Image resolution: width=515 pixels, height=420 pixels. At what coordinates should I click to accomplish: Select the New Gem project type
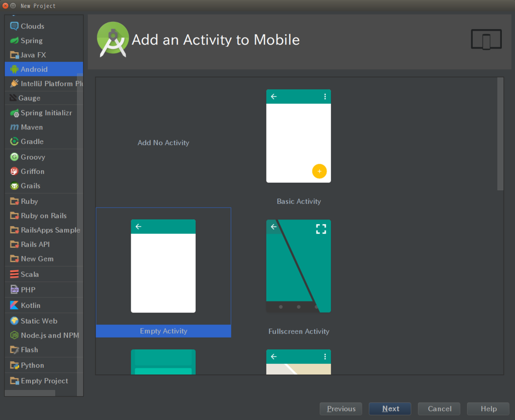(x=44, y=259)
